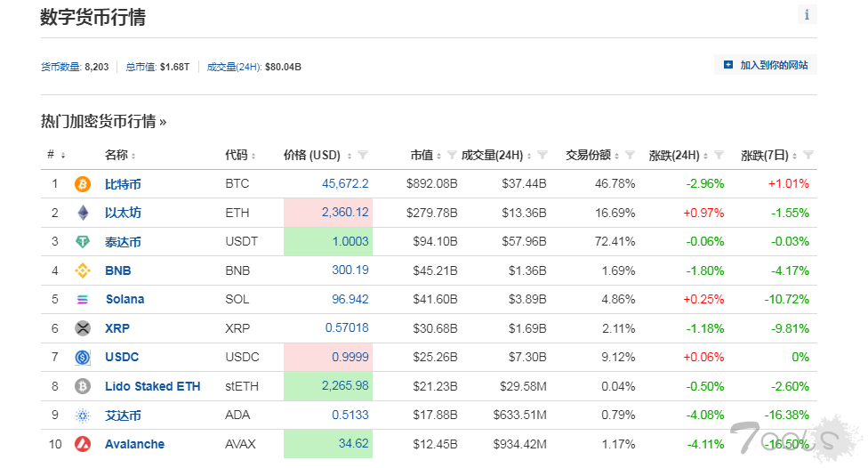Sort table by # rank column
This screenshot has width=868, height=468.
[x=55, y=155]
